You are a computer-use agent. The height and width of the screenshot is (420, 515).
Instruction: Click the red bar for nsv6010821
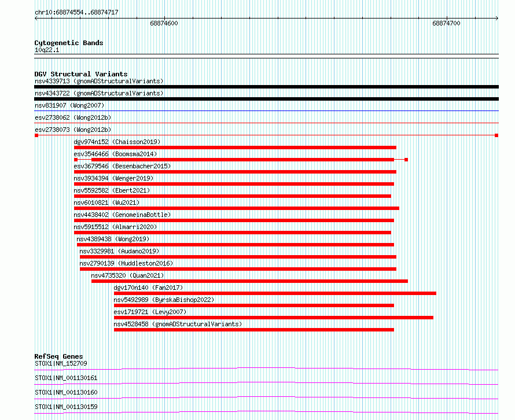pyautogui.click(x=237, y=208)
